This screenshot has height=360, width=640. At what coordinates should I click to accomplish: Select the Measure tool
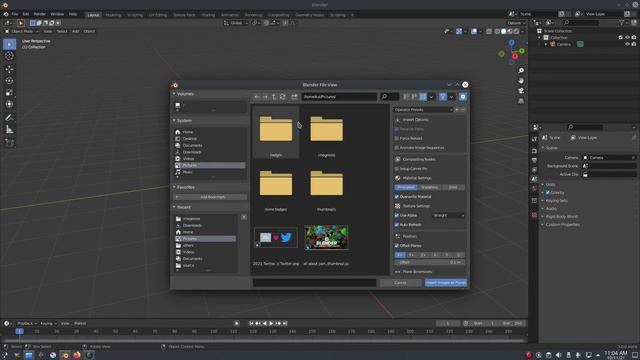point(9,130)
